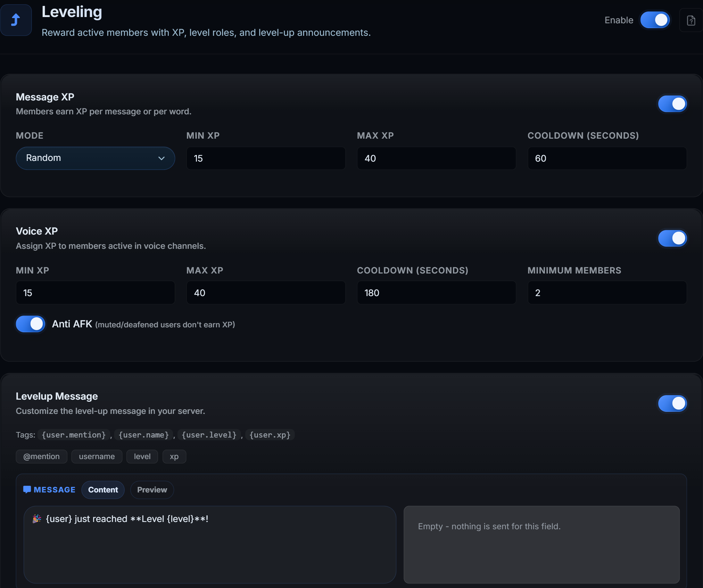Open the documentation help icon
The height and width of the screenshot is (588, 703).
(x=691, y=21)
